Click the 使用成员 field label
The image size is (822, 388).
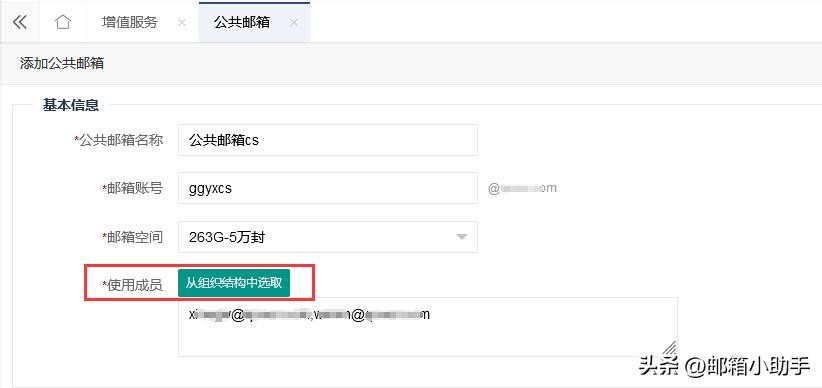(133, 285)
